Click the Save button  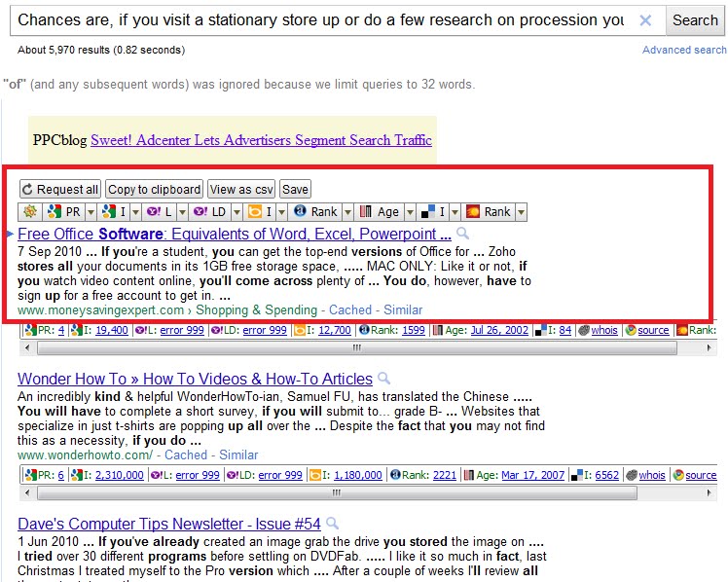tap(295, 190)
